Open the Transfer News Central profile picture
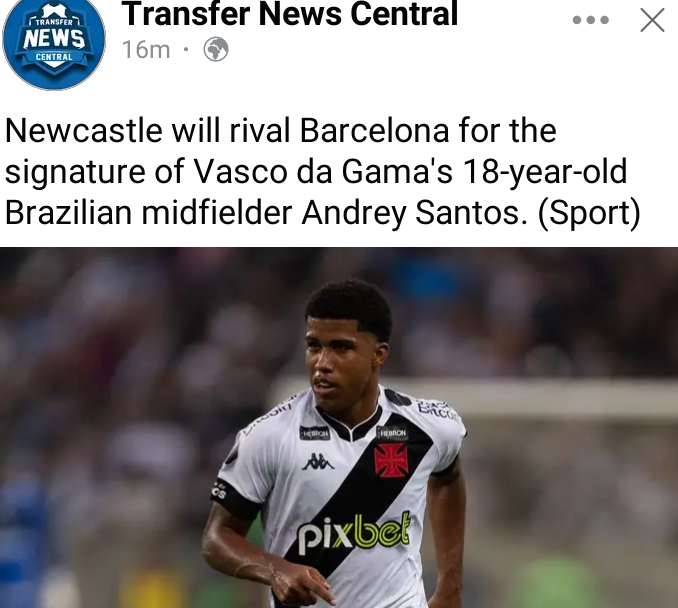The width and height of the screenshot is (678, 608). (54, 42)
